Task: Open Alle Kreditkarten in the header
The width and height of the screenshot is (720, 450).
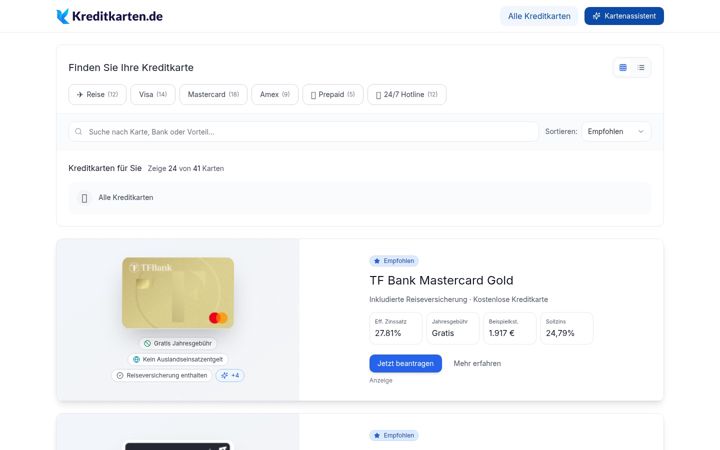Action: (x=539, y=16)
